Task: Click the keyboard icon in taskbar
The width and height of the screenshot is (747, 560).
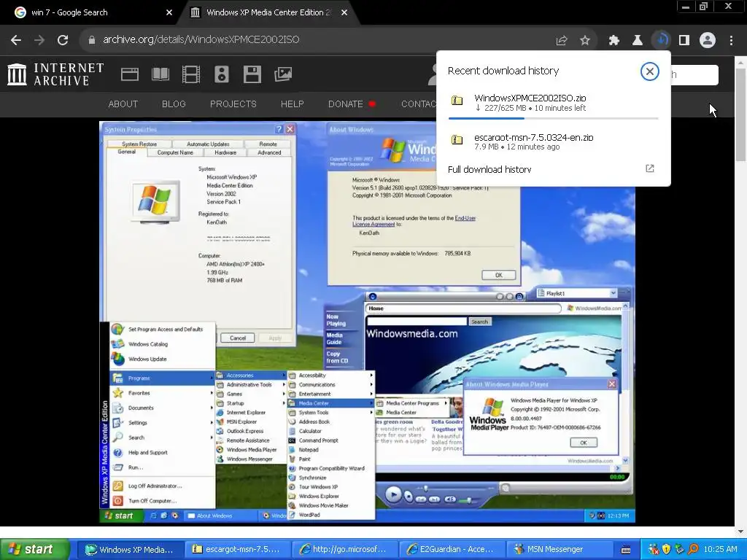Action: (626, 550)
